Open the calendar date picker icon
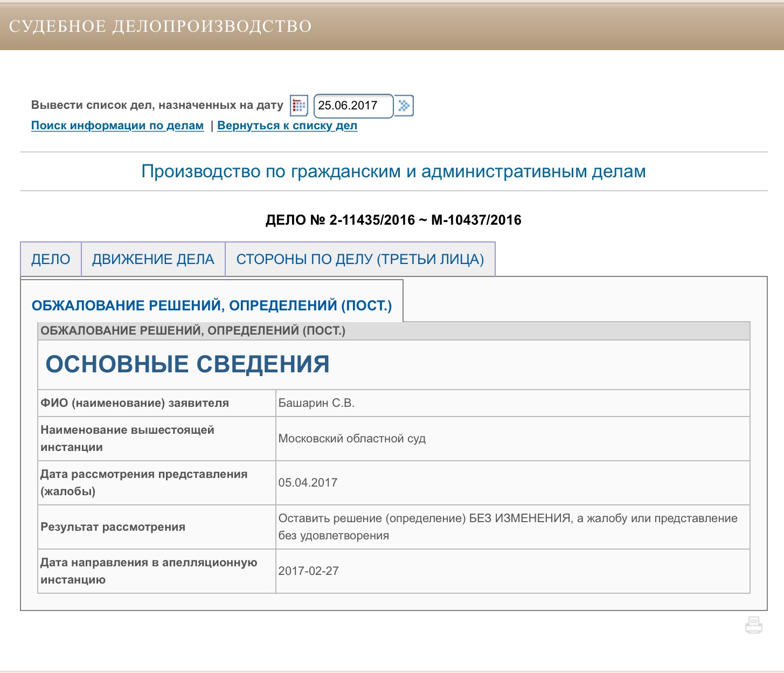 click(x=299, y=106)
